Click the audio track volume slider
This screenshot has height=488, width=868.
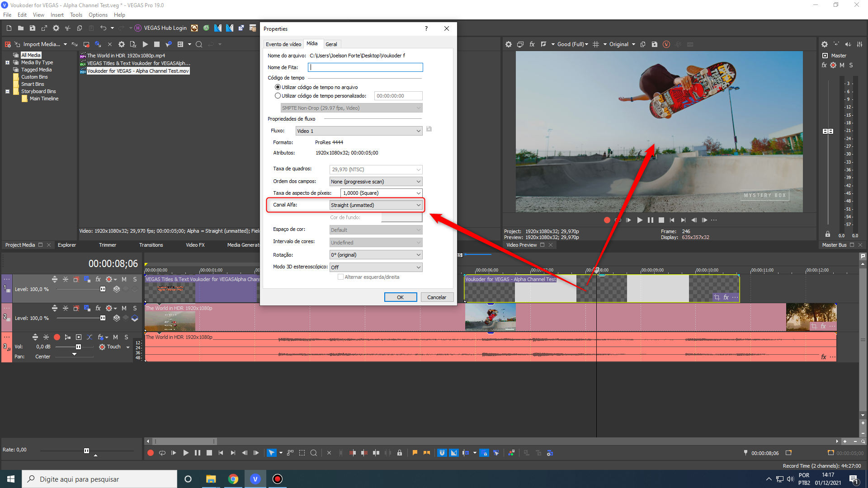78,347
